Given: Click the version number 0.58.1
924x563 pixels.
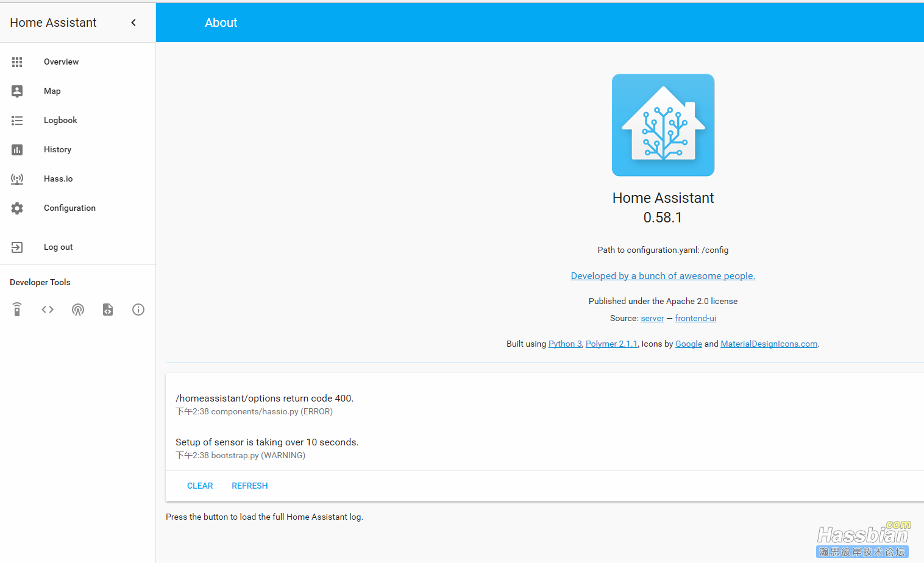Looking at the screenshot, I should click(663, 218).
